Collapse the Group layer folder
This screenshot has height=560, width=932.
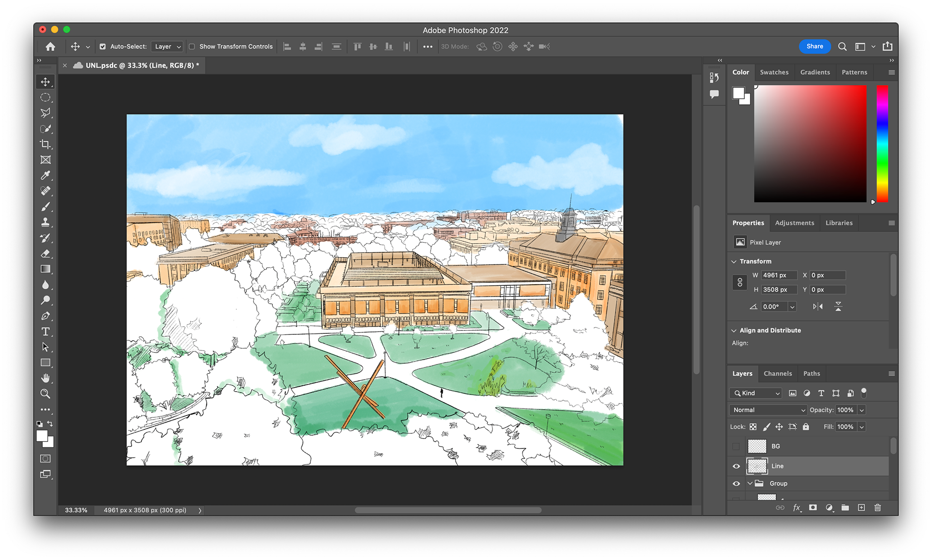click(750, 484)
